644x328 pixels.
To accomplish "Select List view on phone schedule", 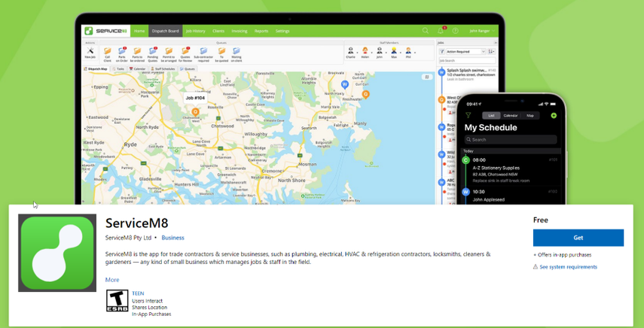I will 491,116.
